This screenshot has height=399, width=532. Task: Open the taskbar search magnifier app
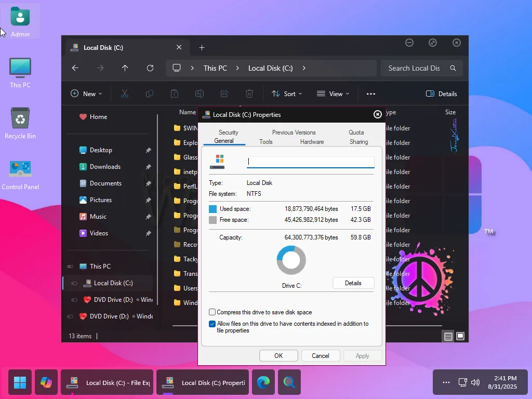point(289,382)
